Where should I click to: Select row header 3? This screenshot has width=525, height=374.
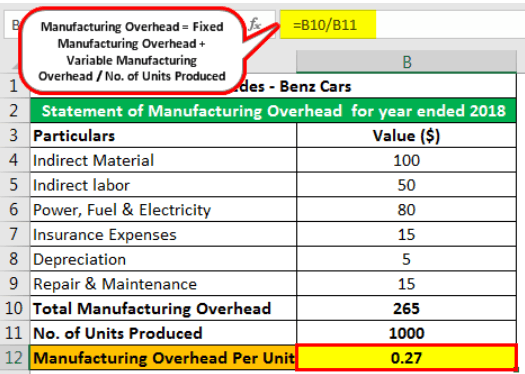14,136
